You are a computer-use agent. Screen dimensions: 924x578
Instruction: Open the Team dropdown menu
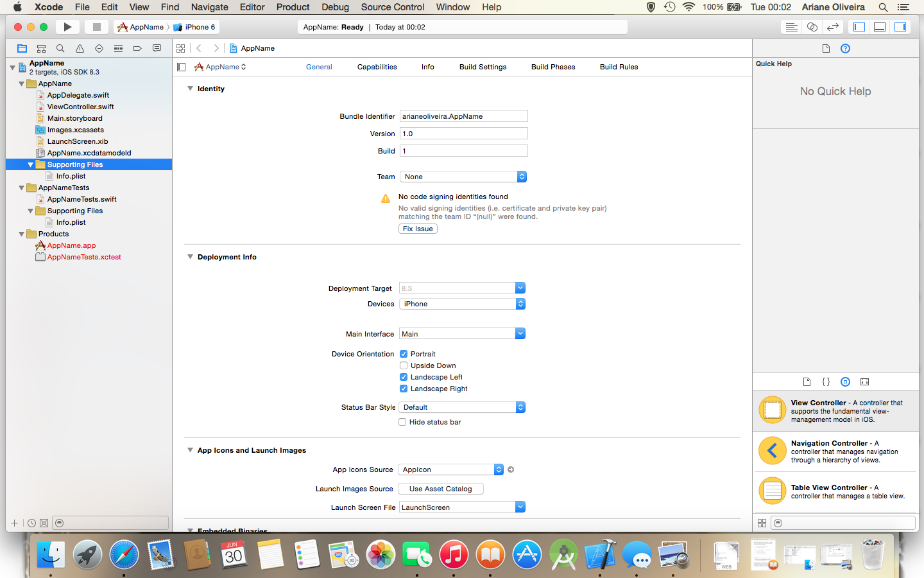click(x=462, y=177)
